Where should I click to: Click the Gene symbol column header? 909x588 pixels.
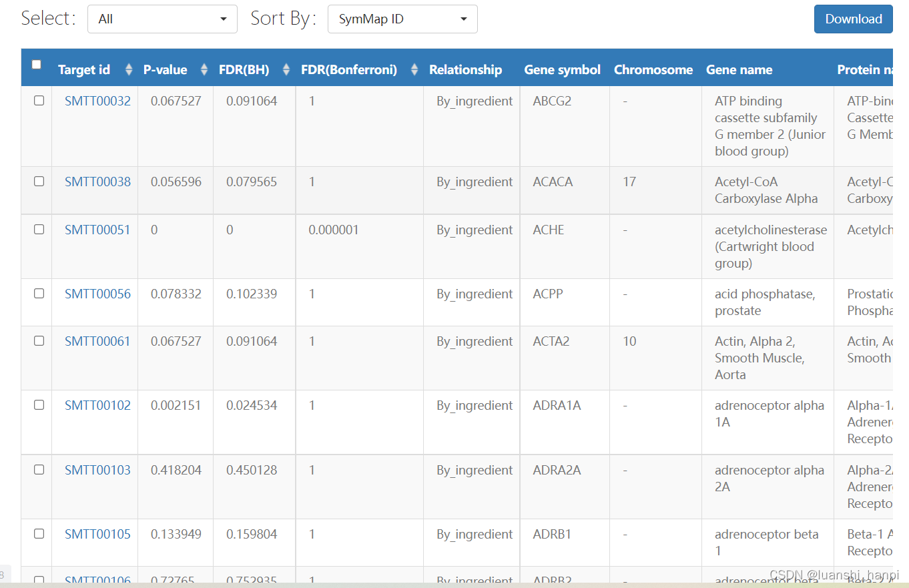pos(562,69)
